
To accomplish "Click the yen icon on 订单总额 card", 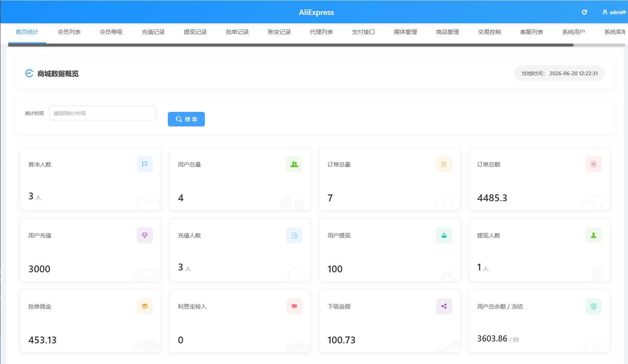I will [594, 164].
